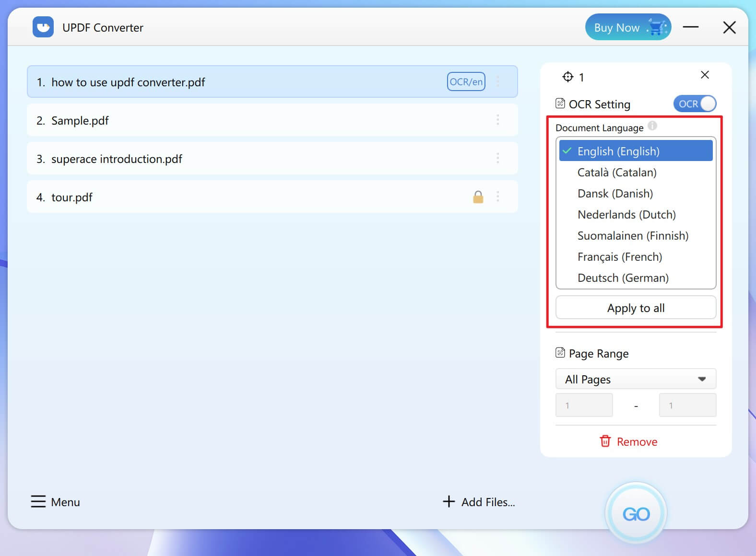
Task: Click the page range end field
Action: pyautogui.click(x=688, y=405)
